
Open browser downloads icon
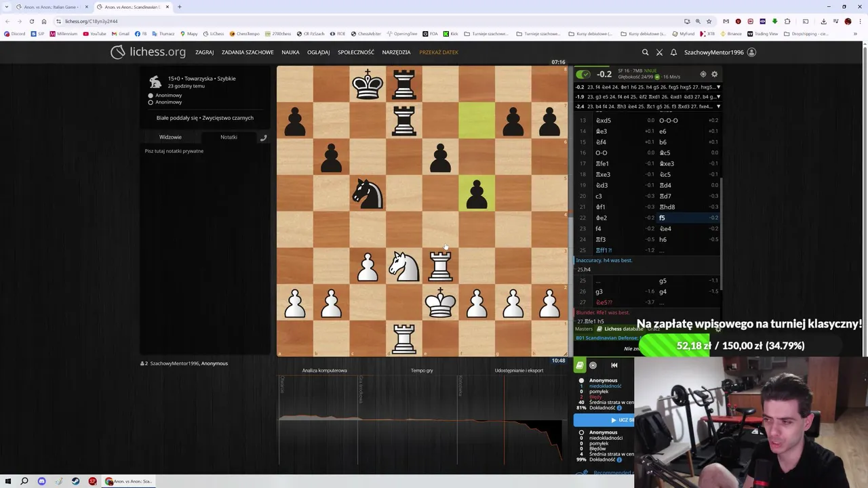click(x=823, y=21)
